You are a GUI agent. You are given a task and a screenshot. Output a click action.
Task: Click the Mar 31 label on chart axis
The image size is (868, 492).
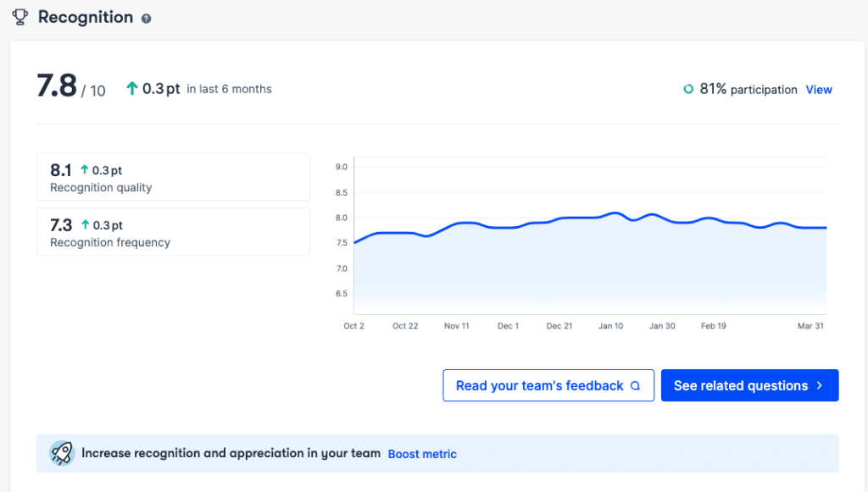(810, 326)
